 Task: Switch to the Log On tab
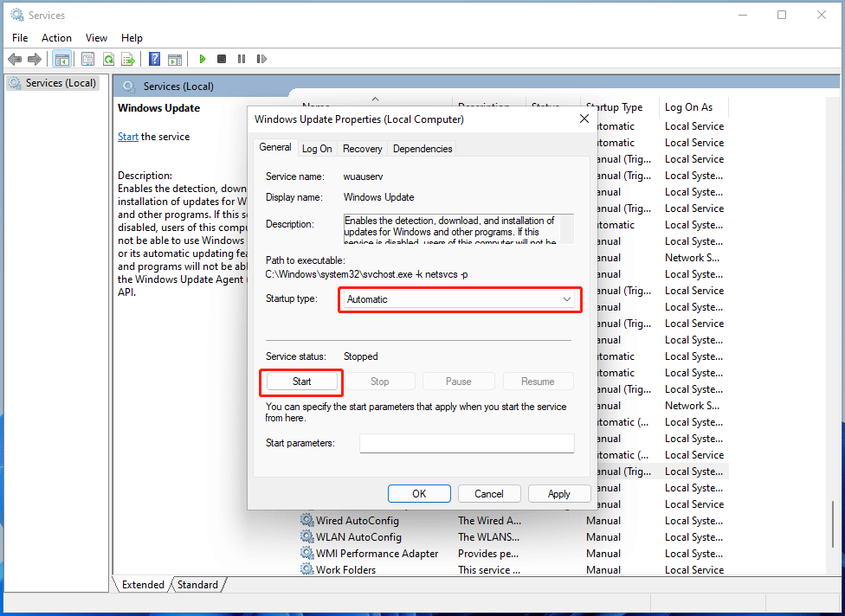[317, 149]
